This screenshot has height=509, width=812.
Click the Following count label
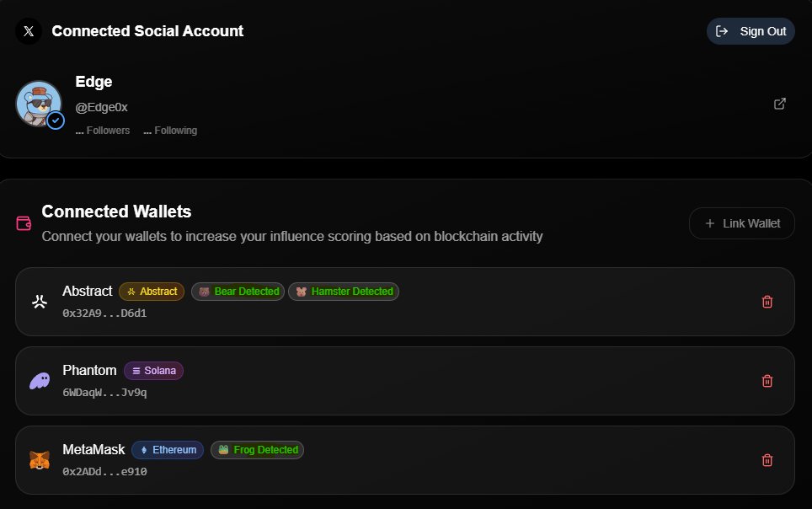(170, 131)
